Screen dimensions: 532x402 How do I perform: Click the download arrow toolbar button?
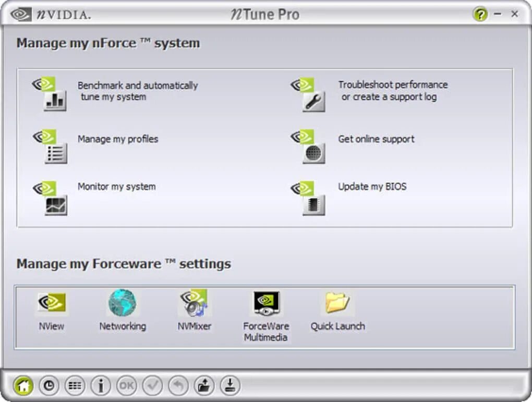point(230,385)
